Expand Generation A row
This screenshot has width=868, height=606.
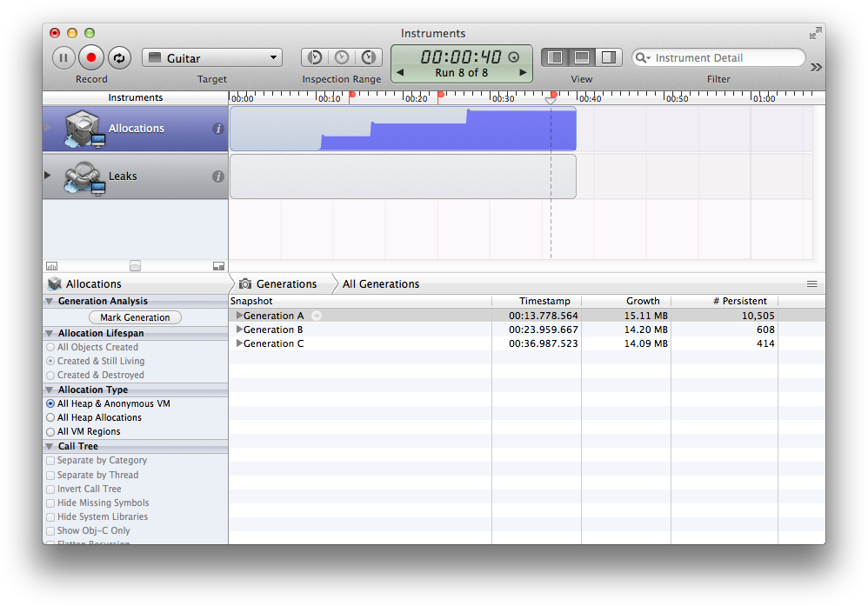click(240, 316)
